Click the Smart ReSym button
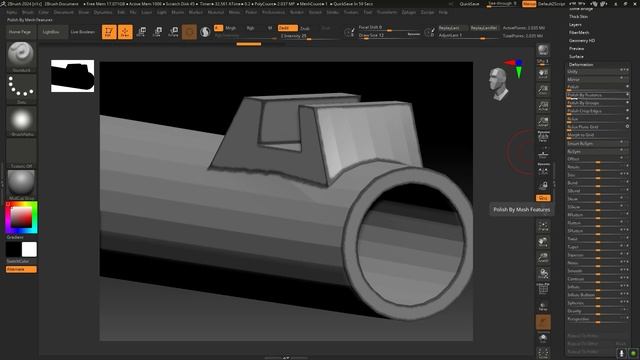The image size is (640, 360). tap(598, 143)
